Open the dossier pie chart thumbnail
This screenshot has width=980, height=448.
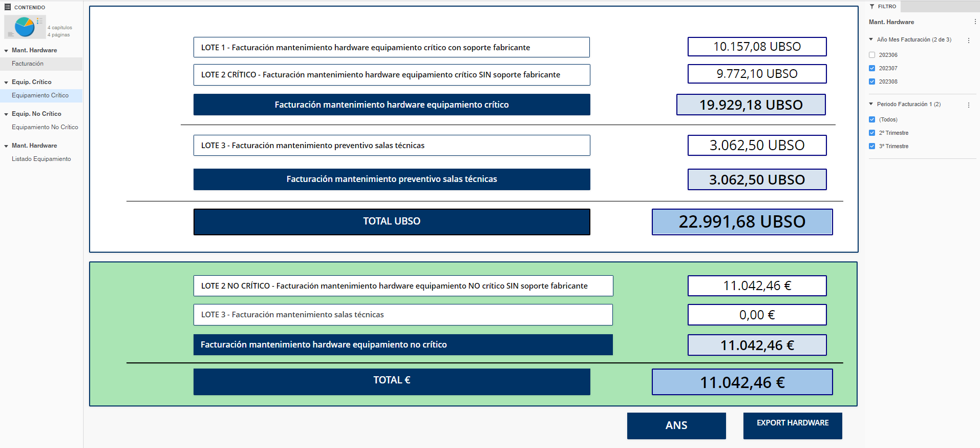click(x=25, y=27)
